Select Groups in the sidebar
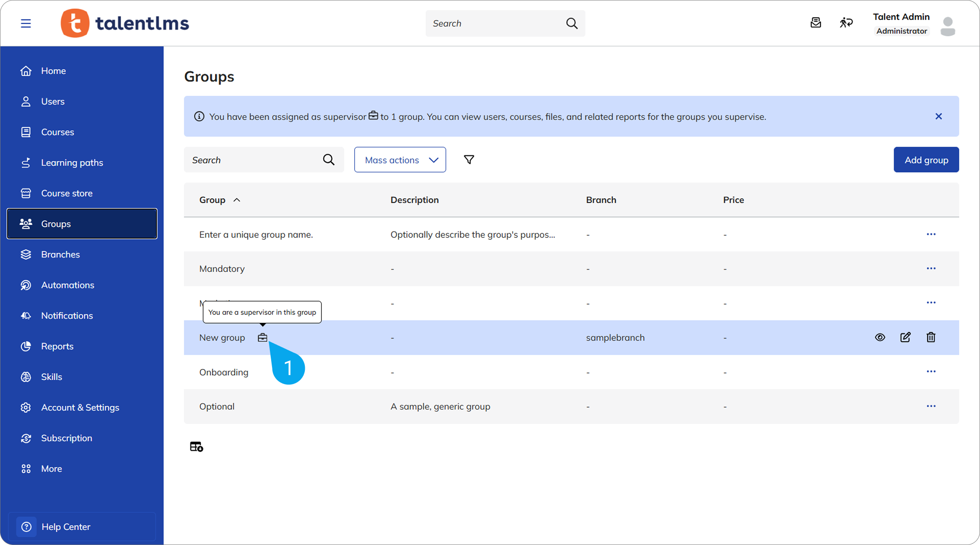Screen dimensions: 980x545 click(x=82, y=224)
